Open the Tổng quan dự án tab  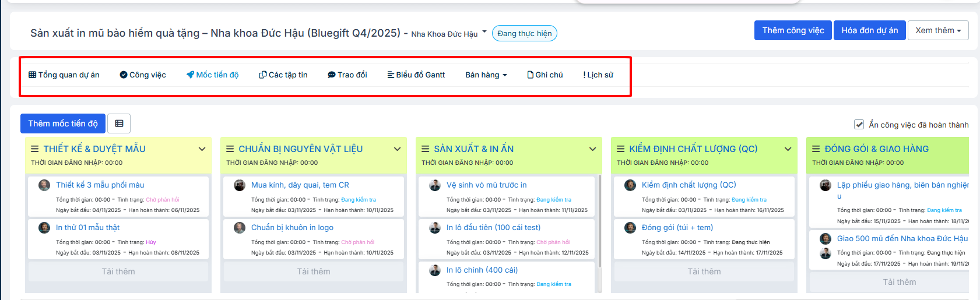(64, 75)
